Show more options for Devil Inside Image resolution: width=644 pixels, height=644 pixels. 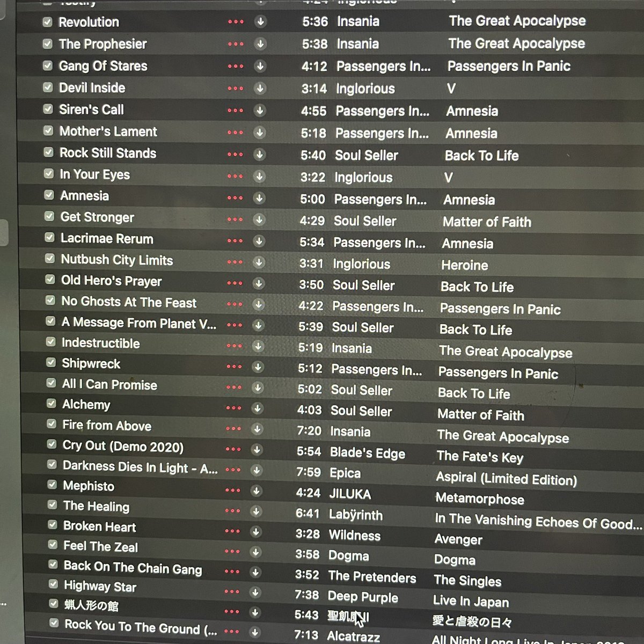pos(235,88)
